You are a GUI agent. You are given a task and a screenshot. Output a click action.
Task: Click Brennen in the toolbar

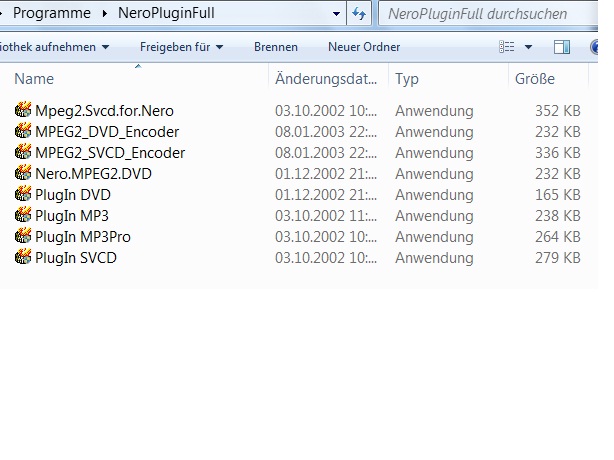click(276, 47)
